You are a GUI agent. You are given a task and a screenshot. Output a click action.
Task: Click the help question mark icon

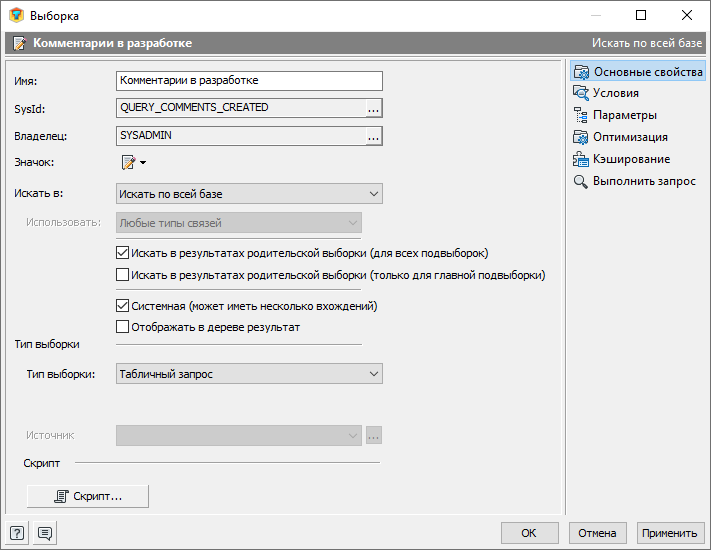[17, 533]
